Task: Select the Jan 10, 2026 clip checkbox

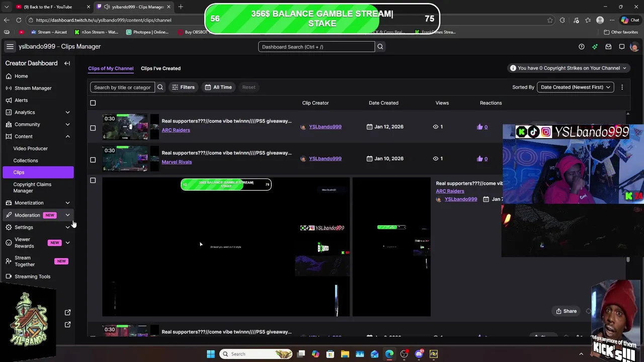Action: pyautogui.click(x=93, y=160)
